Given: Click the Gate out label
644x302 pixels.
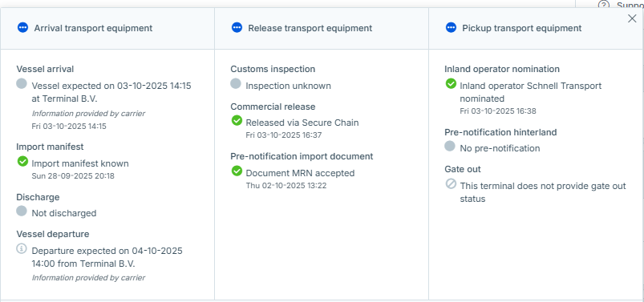Looking at the screenshot, I should [463, 169].
